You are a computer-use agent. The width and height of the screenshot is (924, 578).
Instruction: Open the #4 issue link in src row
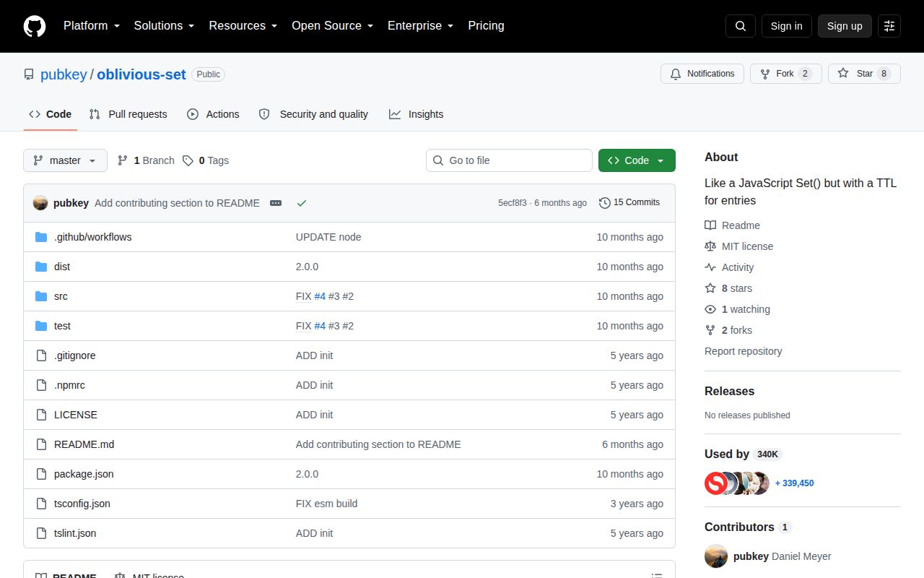pyautogui.click(x=320, y=296)
